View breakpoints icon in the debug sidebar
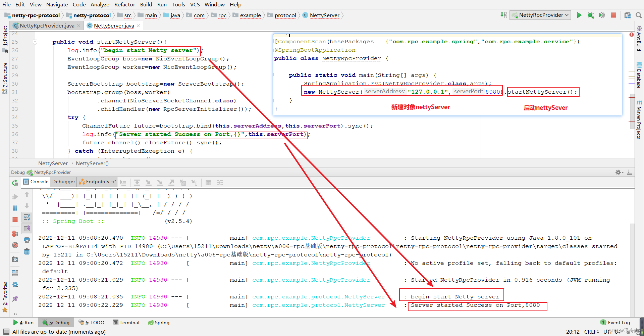Image resolution: width=644 pixels, height=336 pixels. (x=15, y=234)
